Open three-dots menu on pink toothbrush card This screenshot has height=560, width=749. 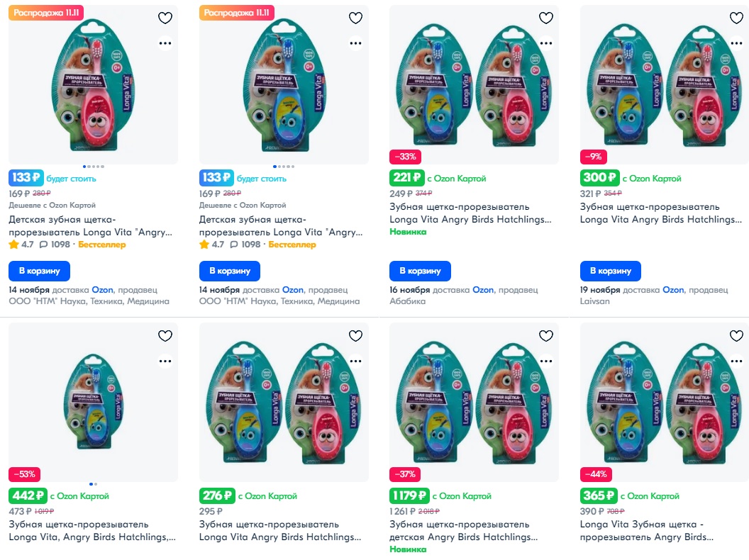[x=165, y=43]
